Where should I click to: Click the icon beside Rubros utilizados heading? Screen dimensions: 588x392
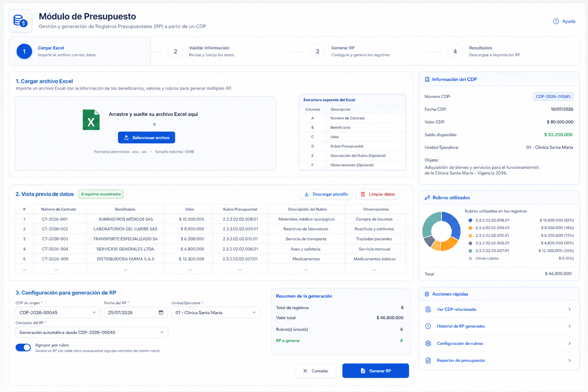(427, 198)
